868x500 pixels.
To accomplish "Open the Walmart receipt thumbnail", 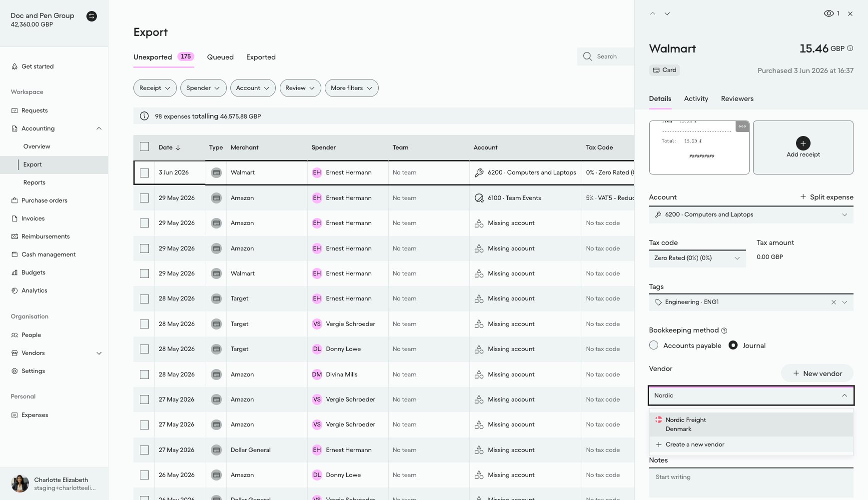I will (x=699, y=147).
